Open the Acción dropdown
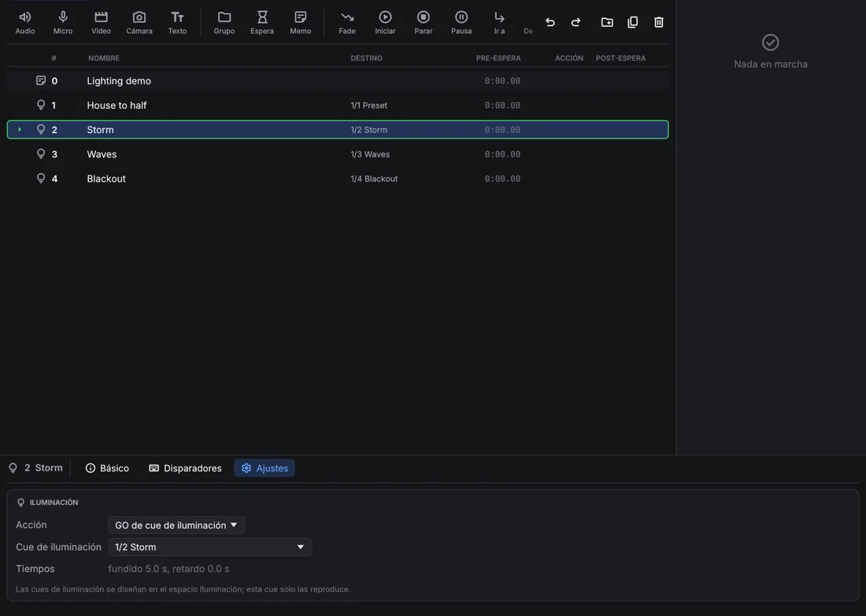 pyautogui.click(x=176, y=525)
